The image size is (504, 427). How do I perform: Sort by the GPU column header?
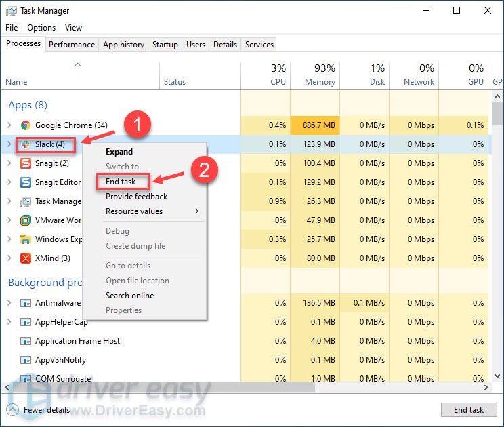pos(463,75)
